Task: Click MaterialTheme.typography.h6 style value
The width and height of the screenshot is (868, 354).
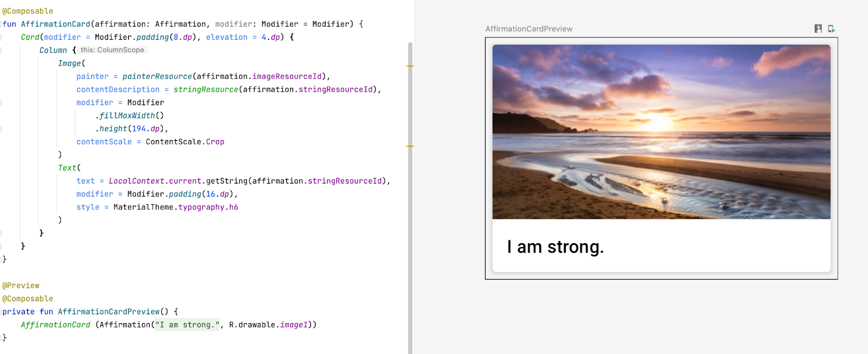Action: coord(175,207)
